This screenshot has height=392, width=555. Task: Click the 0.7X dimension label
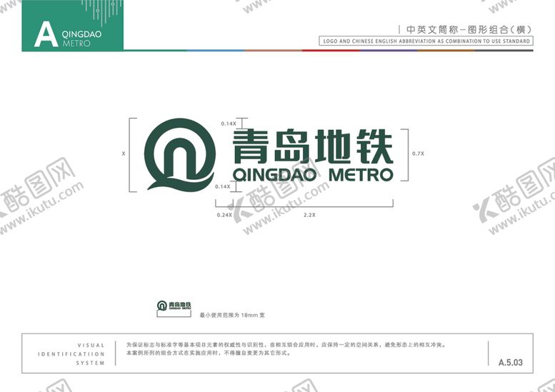[x=418, y=154]
